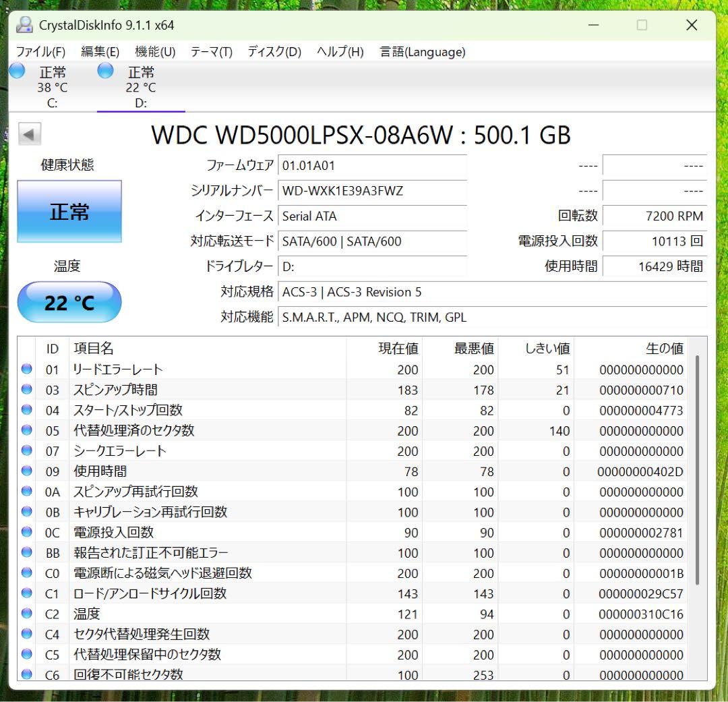Click the blue dot beside リードエラーレート
The height and width of the screenshot is (702, 728).
click(26, 369)
